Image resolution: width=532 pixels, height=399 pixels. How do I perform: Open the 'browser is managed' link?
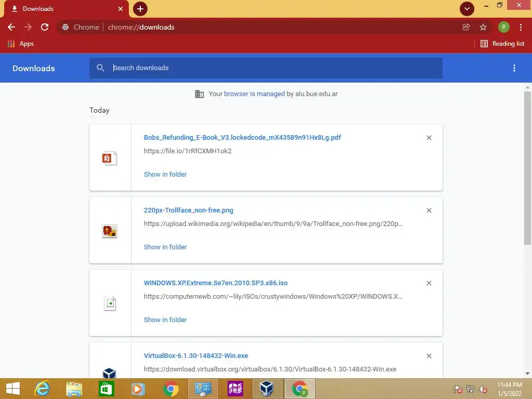click(x=254, y=94)
